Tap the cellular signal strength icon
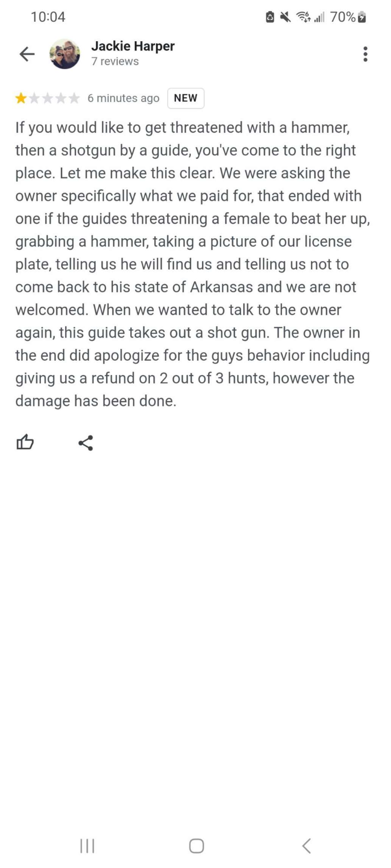The width and height of the screenshot is (391, 868). (319, 17)
